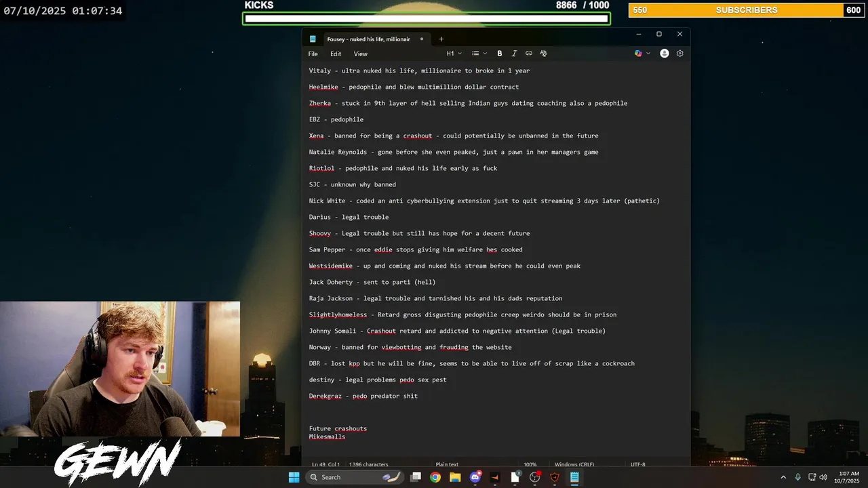Click the Xena line in the note
Screen dimensions: 868x488
(454, 136)
